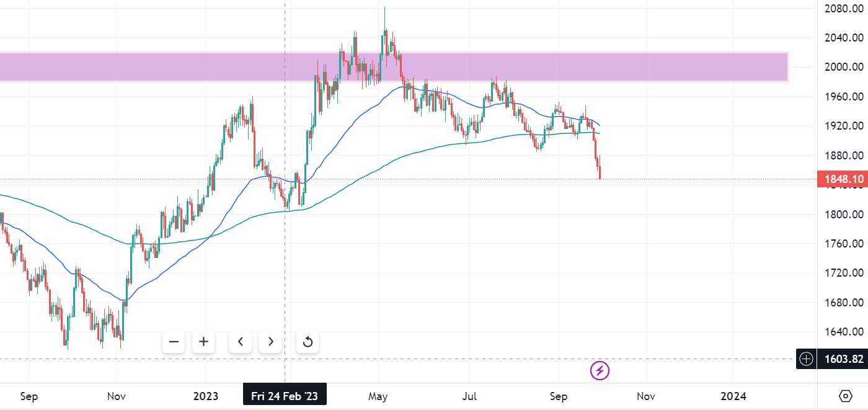Click the 2023 label on time axis
Viewport: 868px width, 410px height.
pos(206,396)
